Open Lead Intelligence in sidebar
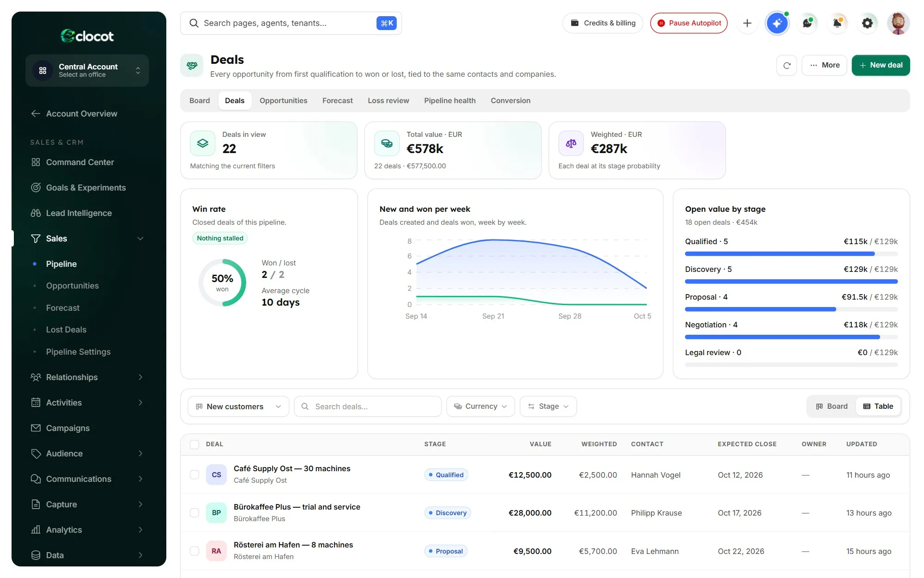The width and height of the screenshot is (924, 578). (87, 213)
